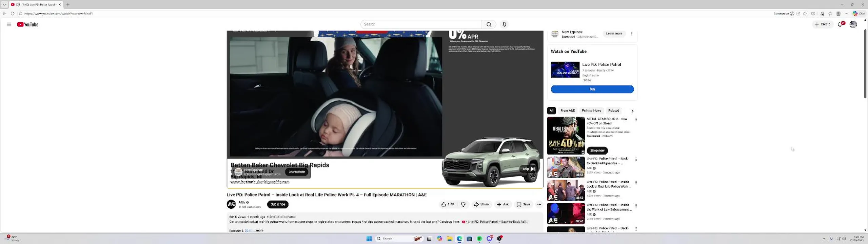The image size is (868, 244).
Task: Focus the YouTube search field
Action: point(421,24)
